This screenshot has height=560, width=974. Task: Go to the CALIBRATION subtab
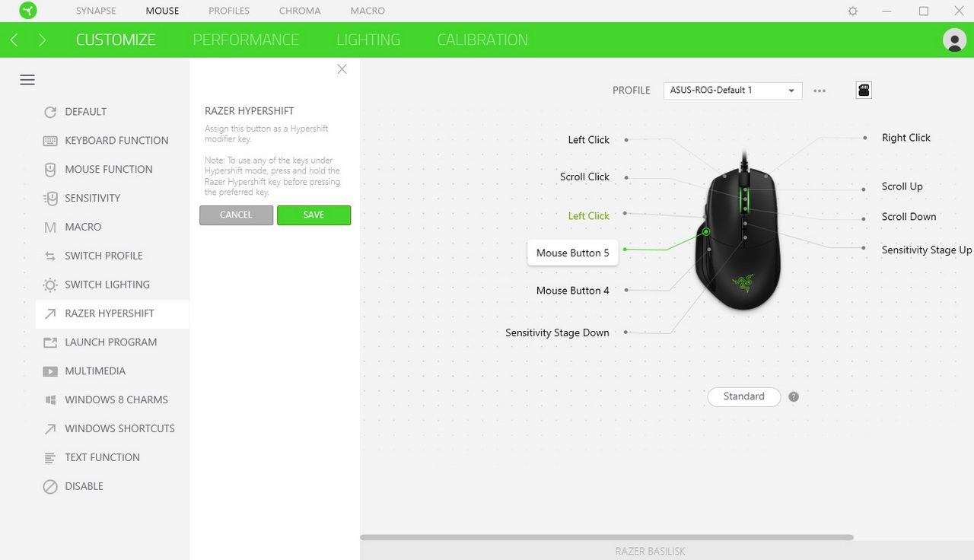coord(482,40)
